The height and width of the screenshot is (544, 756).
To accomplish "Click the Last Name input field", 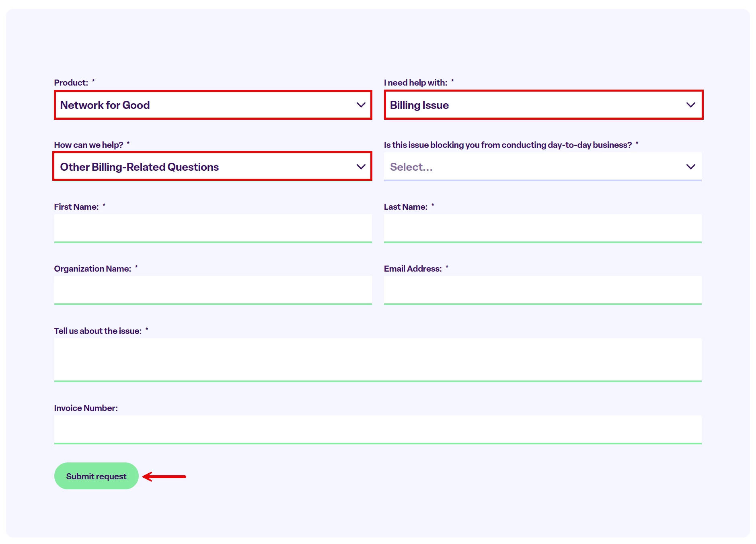I will (543, 228).
